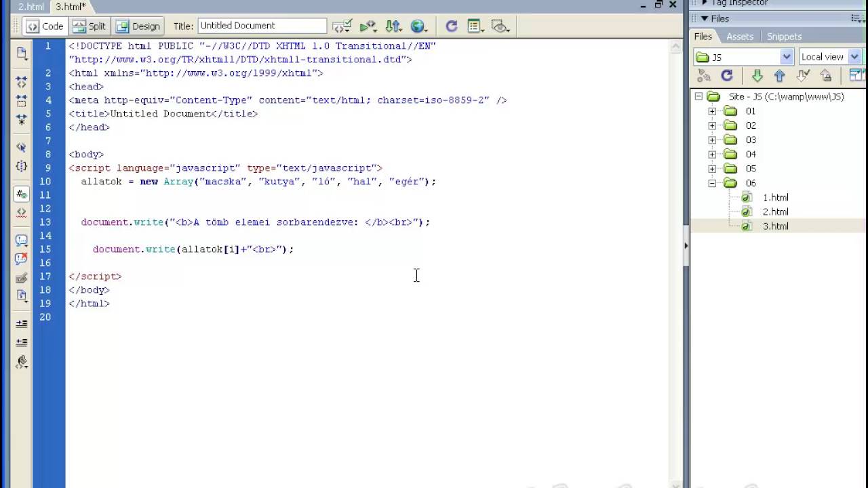Expand folder 03 in the file tree
Screen dimensions: 868x488
coord(712,140)
